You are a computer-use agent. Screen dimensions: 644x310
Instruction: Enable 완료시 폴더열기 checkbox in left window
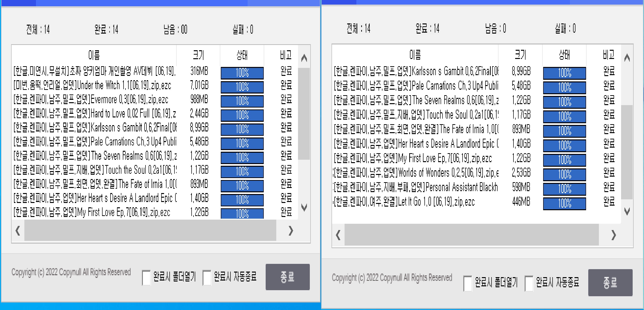[x=146, y=277]
